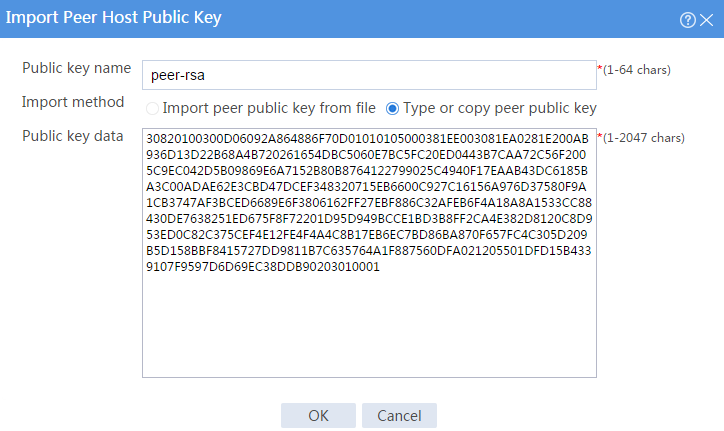The height and width of the screenshot is (431, 724).
Task: Focus the Public key name field
Action: (x=369, y=75)
